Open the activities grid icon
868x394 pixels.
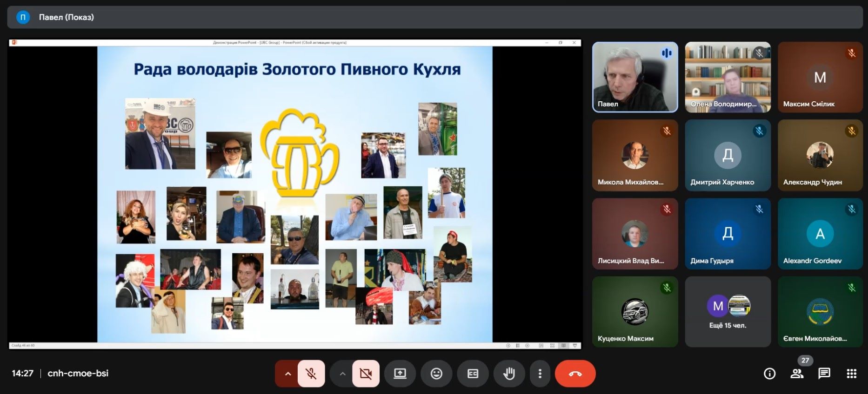point(851,374)
